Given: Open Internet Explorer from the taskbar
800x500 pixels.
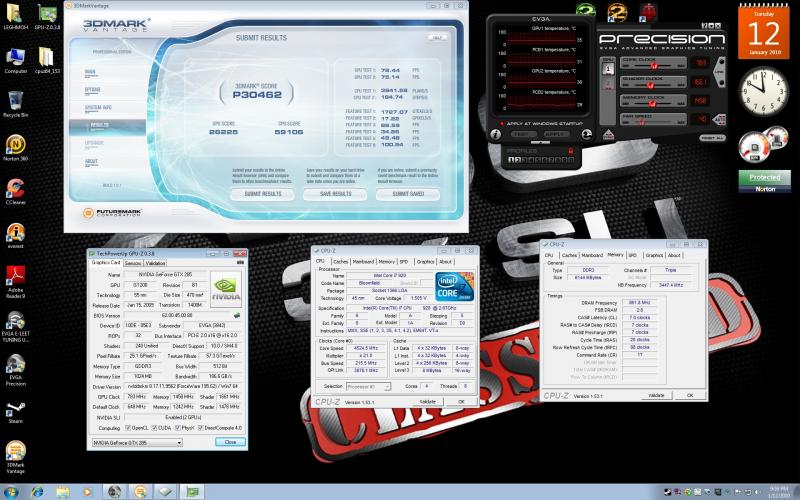Looking at the screenshot, I should (37, 492).
